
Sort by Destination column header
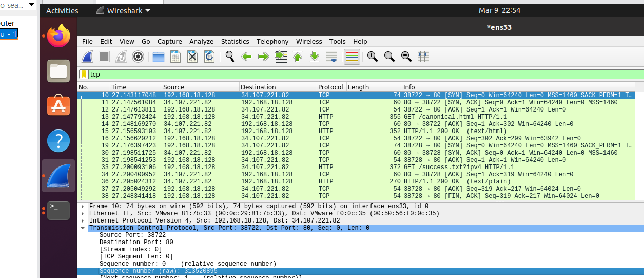point(278,87)
